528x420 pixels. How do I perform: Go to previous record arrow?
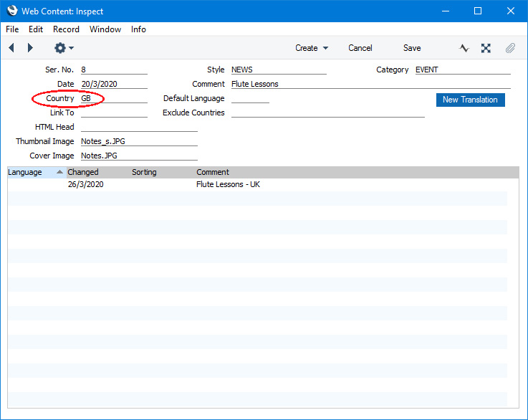[x=11, y=48]
